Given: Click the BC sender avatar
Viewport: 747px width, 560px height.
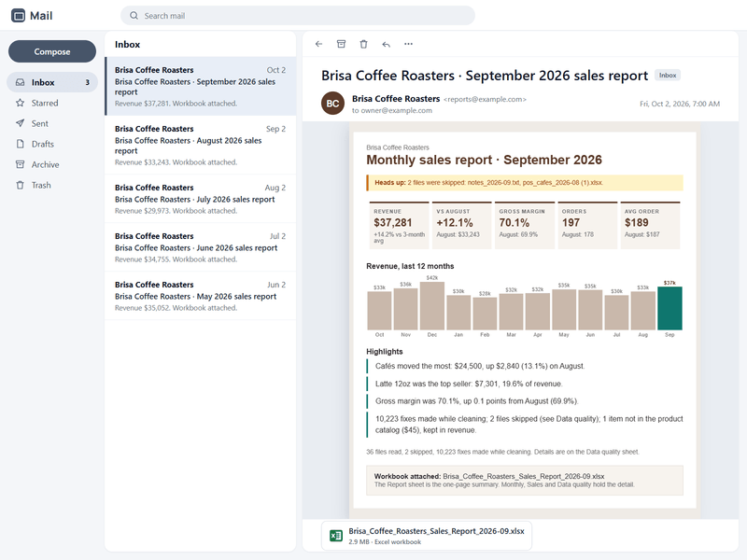Looking at the screenshot, I should pyautogui.click(x=332, y=104).
